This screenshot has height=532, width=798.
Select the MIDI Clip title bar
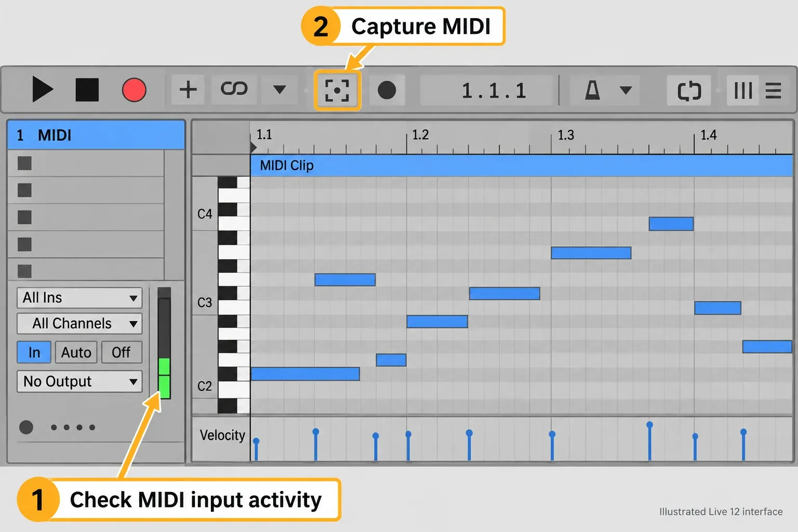[x=521, y=165]
